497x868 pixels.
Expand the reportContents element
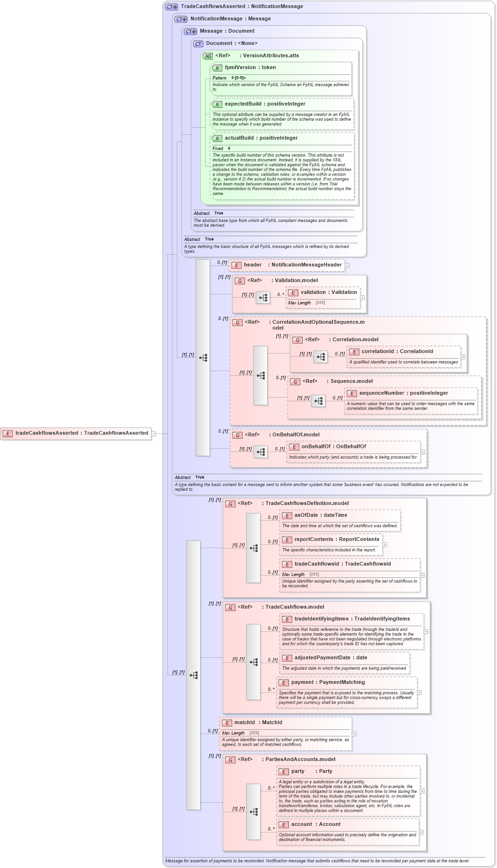click(385, 545)
